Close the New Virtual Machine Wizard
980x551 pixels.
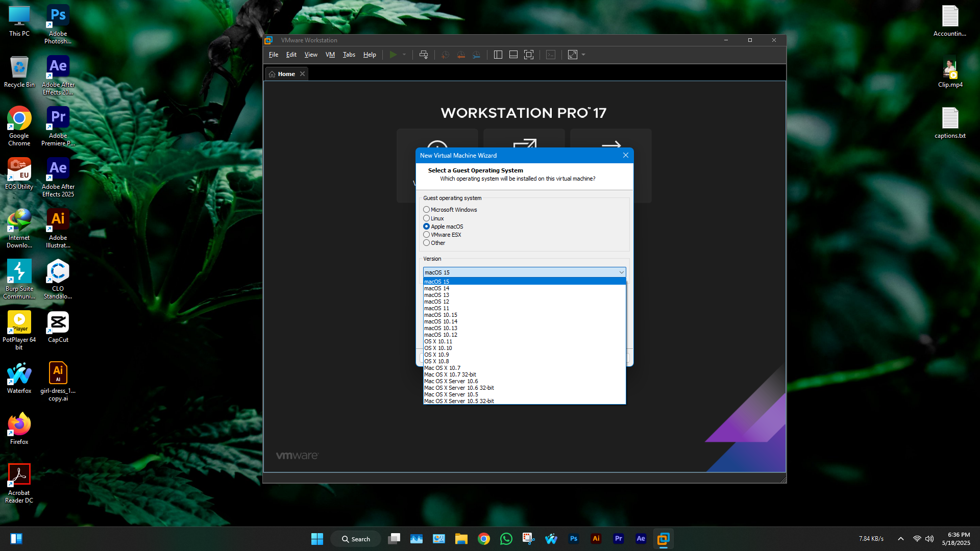(626, 156)
